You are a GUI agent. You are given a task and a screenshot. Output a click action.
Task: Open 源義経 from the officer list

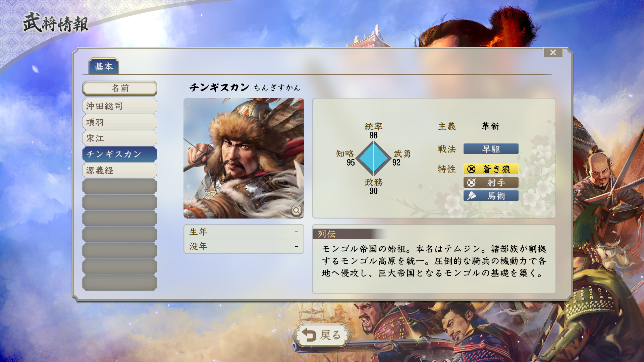(x=120, y=170)
